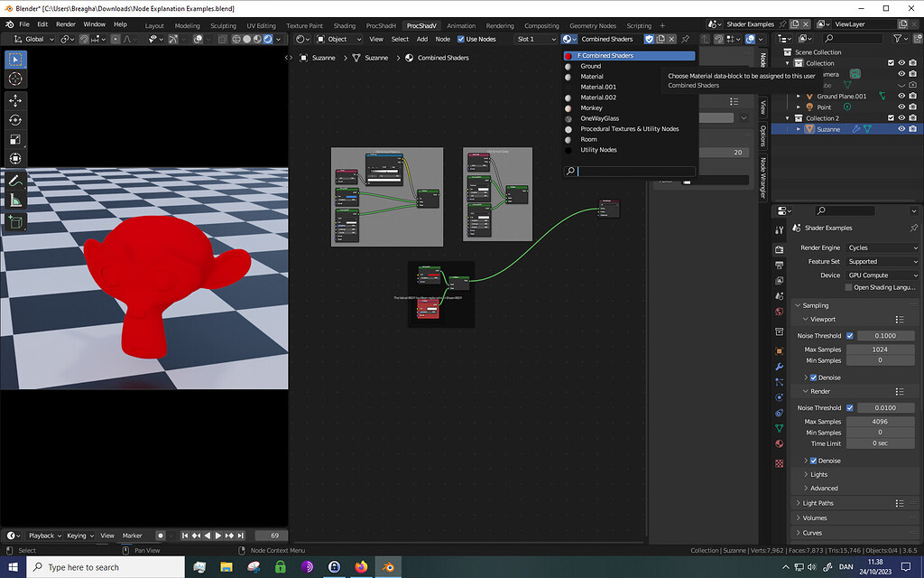This screenshot has width=924, height=578.
Task: Open the Device GPU Compute dropdown
Action: pyautogui.click(x=882, y=275)
